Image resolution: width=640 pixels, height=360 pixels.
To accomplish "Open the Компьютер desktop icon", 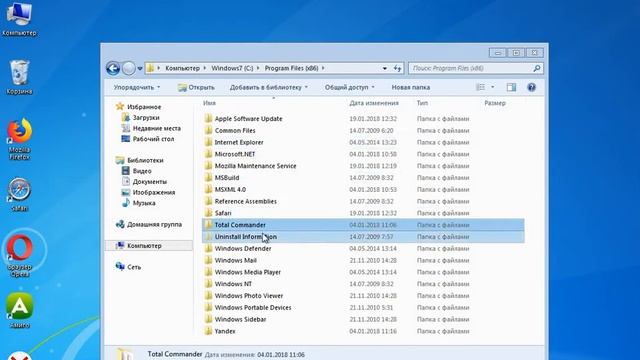I will (x=19, y=19).
